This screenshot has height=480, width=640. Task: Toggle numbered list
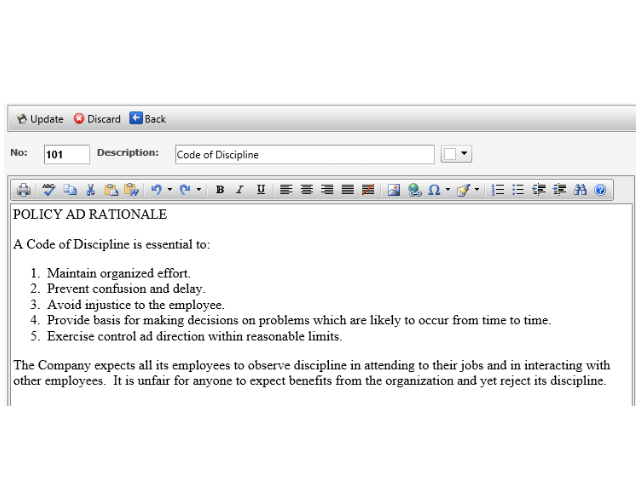(x=498, y=190)
